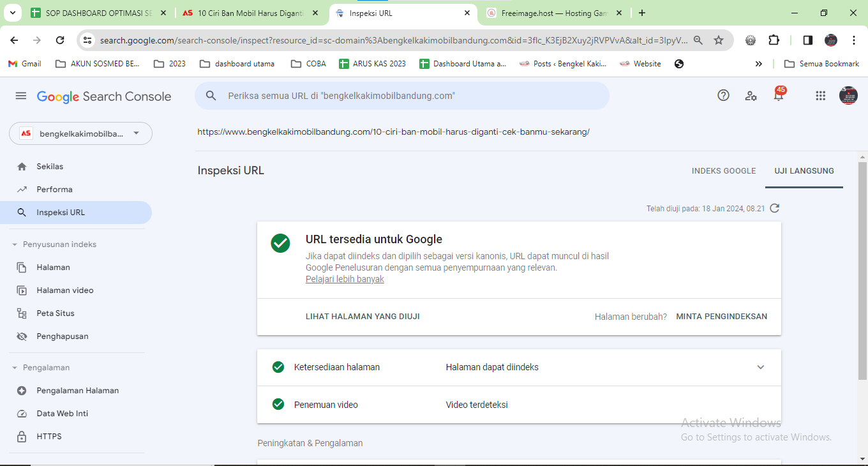Open the dashboard utama bookmark folder
868x466 pixels.
[237, 64]
